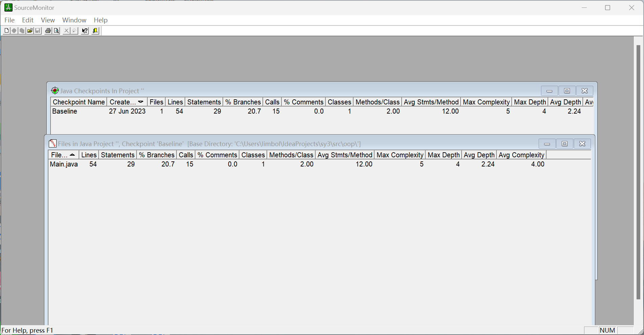This screenshot has height=335, width=644.
Task: Sort by % Branches in the Checkpoints window
Action: 243,102
